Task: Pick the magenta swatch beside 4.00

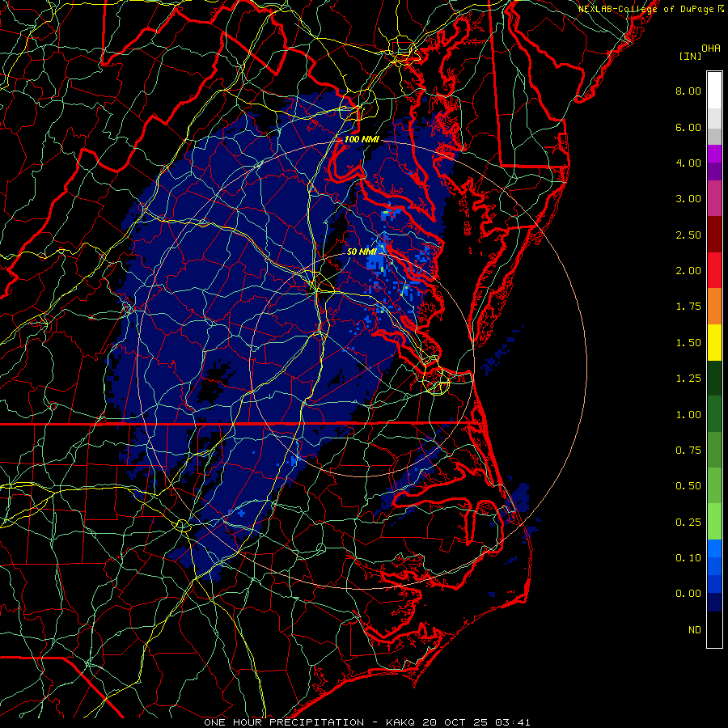Action: click(714, 154)
